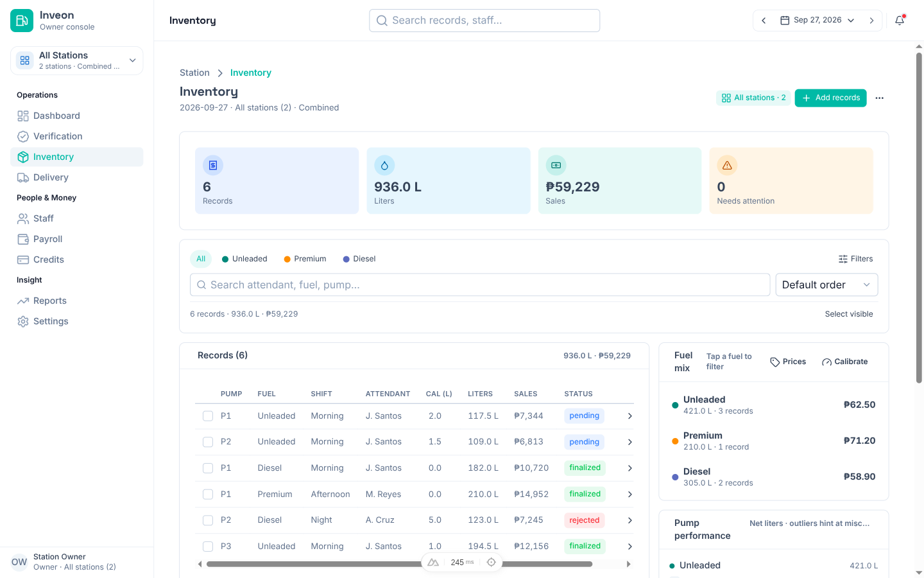Click the Credits card icon in sidebar
This screenshot has height=578, width=924.
(23, 259)
